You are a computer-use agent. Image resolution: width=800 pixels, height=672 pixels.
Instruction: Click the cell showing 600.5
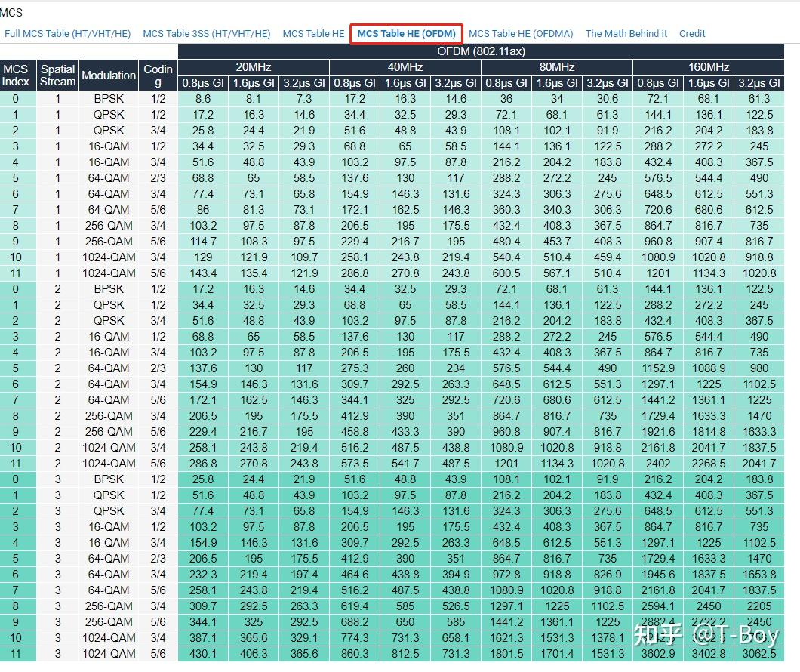pyautogui.click(x=506, y=273)
